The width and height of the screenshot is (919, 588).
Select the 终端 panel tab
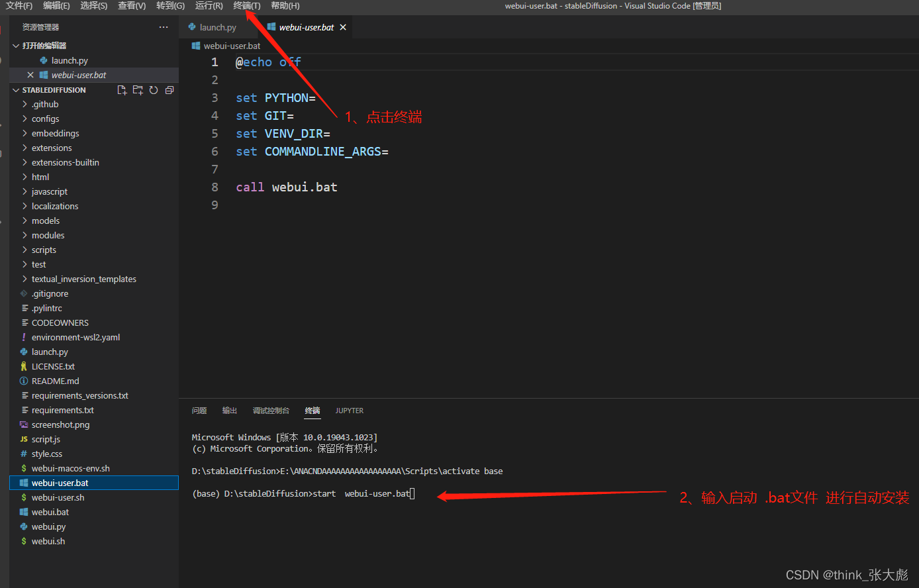[313, 411]
